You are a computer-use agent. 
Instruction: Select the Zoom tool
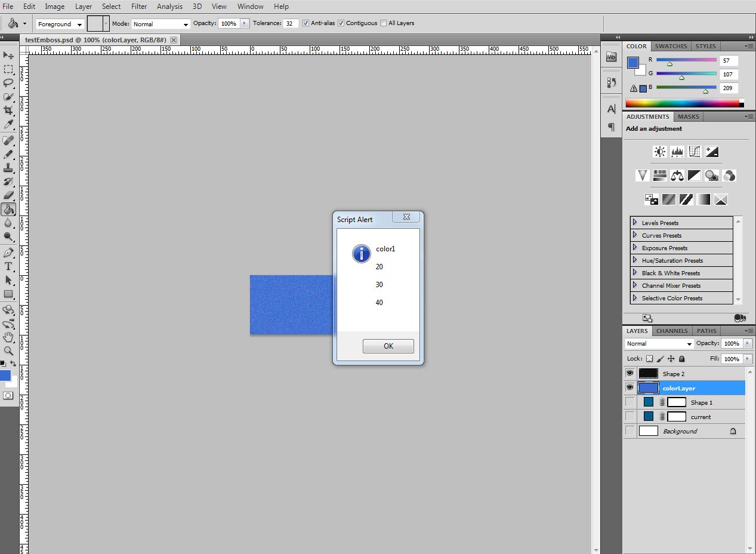8,351
